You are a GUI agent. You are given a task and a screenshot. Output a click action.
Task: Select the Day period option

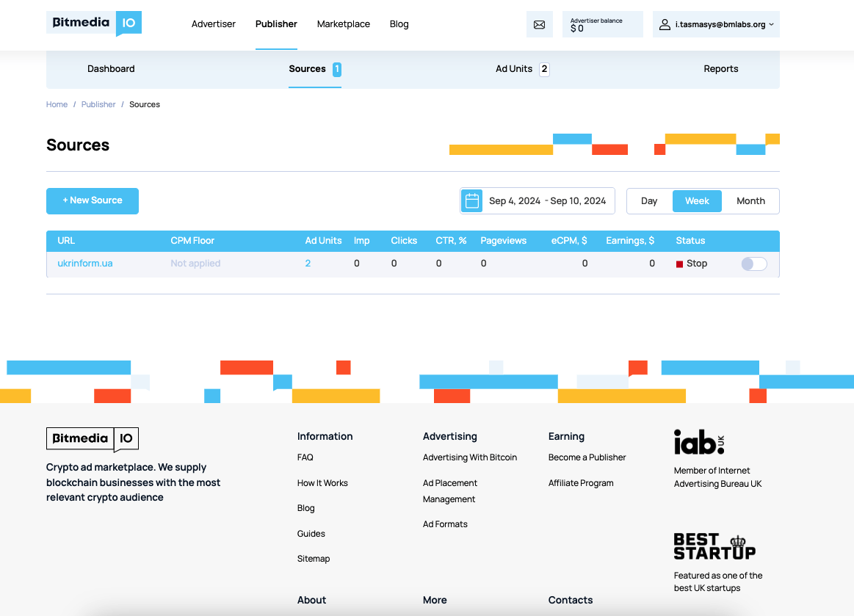pyautogui.click(x=649, y=201)
